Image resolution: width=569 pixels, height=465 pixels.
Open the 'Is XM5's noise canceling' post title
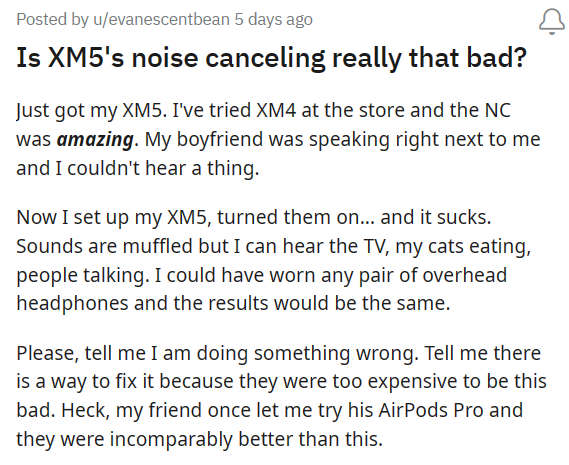(271, 58)
